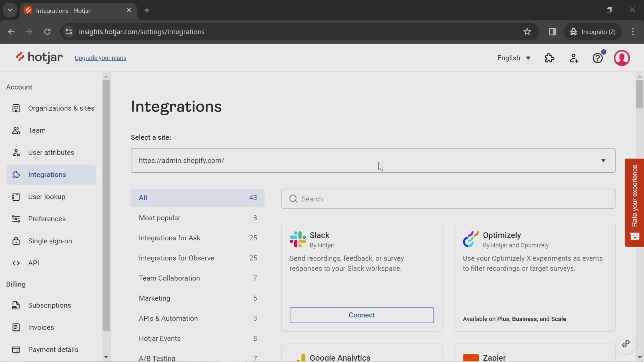Click the browser tab dropdown arrow
644x362 pixels.
[10, 10]
